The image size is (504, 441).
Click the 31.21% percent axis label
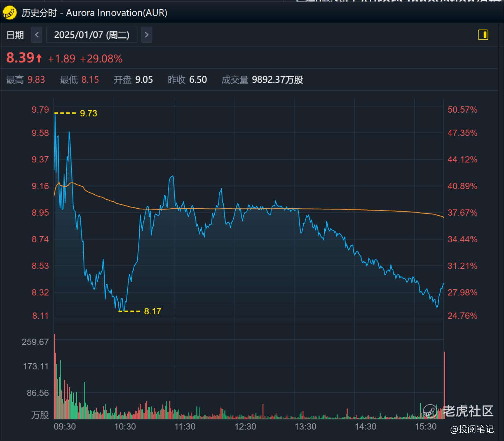pyautogui.click(x=463, y=266)
